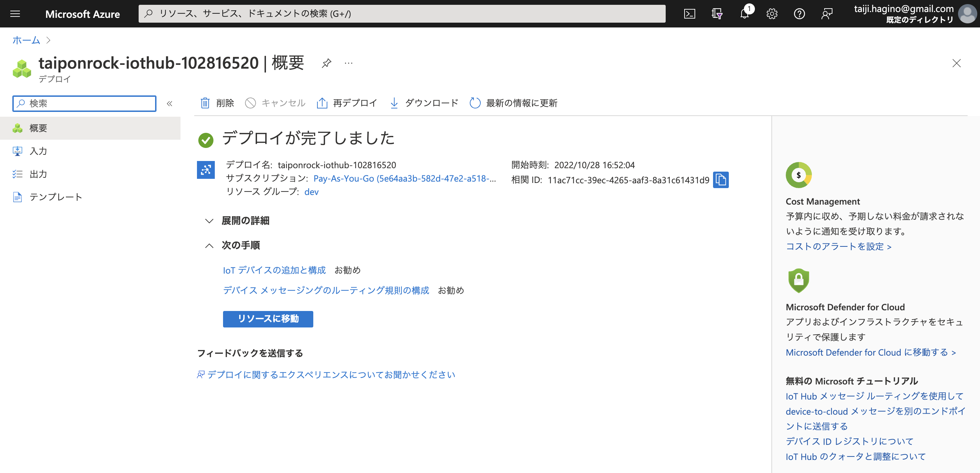This screenshot has height=473, width=980.
Task: Open the feedback icon in header
Action: (x=827, y=14)
